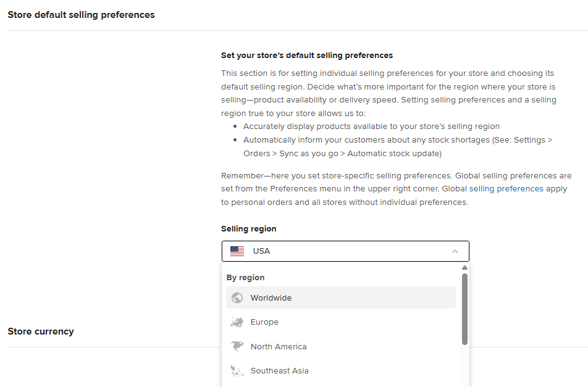Select Worldwide from the region list

pyautogui.click(x=271, y=298)
